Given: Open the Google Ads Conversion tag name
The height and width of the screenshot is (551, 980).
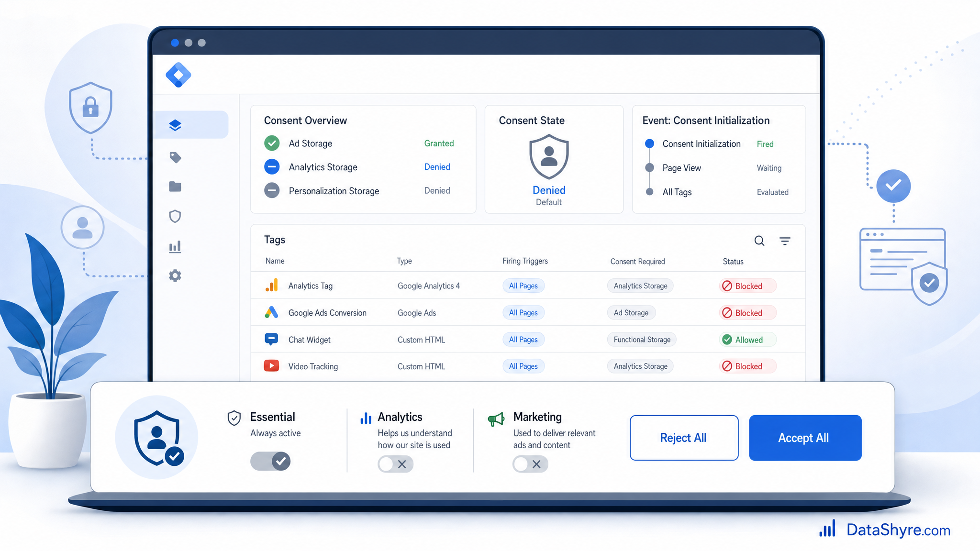Looking at the screenshot, I should 327,312.
